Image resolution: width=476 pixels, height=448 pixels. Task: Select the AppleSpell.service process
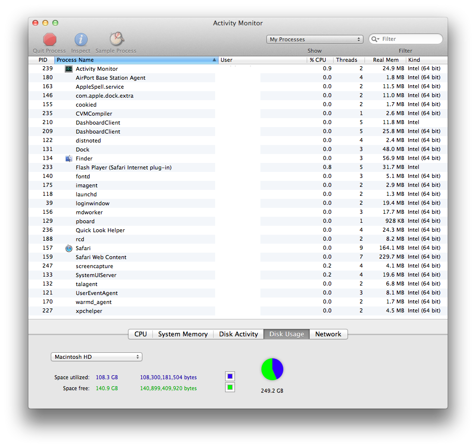[238, 87]
